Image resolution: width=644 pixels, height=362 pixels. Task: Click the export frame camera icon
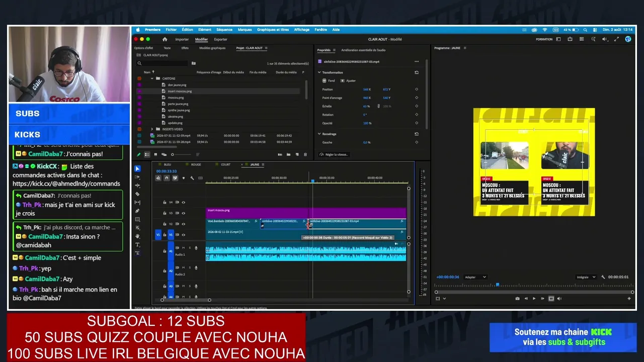[x=517, y=299]
